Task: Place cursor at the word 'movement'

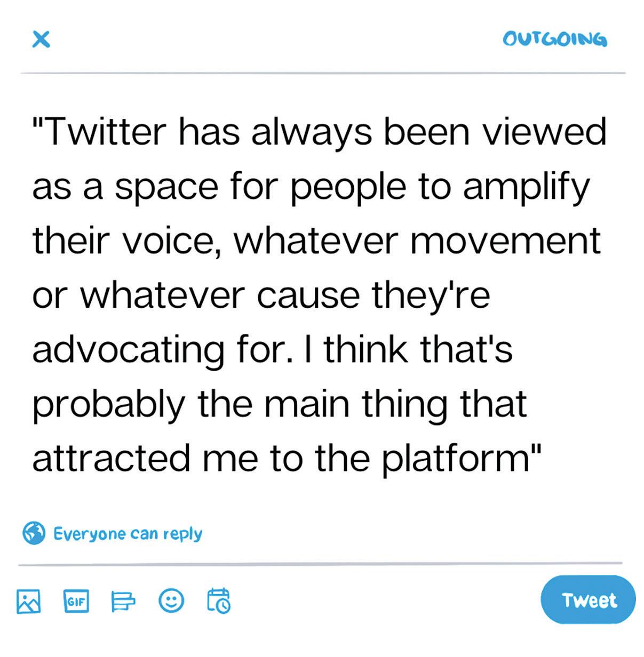Action: click(505, 241)
